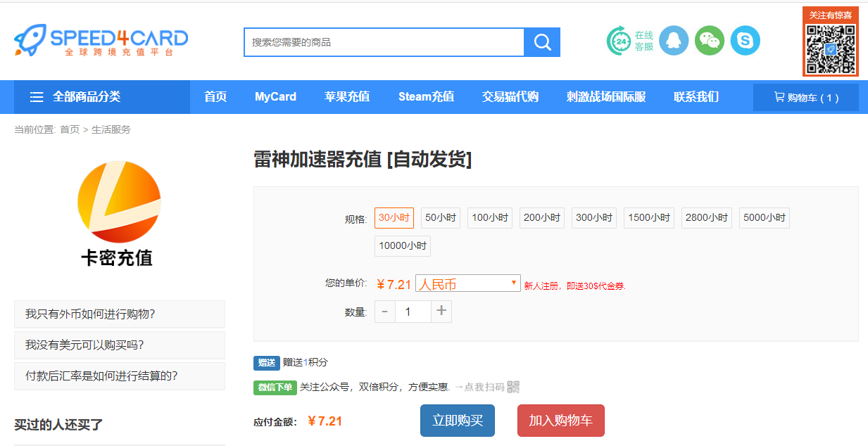868x448 pixels.
Task: Open the 苹果充值 nav item
Action: coord(347,97)
